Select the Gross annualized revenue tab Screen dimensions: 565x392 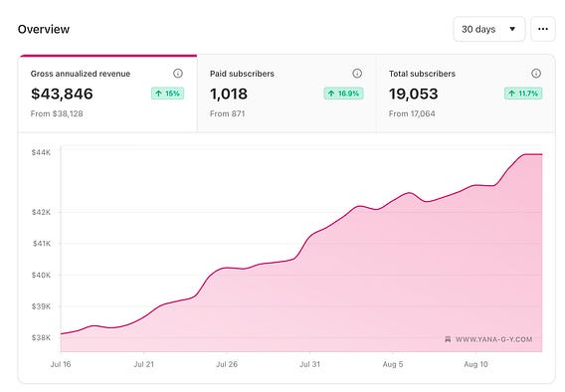pos(107,94)
